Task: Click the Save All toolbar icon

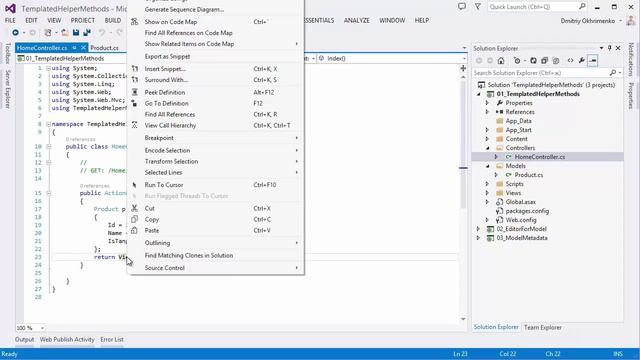Action: coord(87,33)
